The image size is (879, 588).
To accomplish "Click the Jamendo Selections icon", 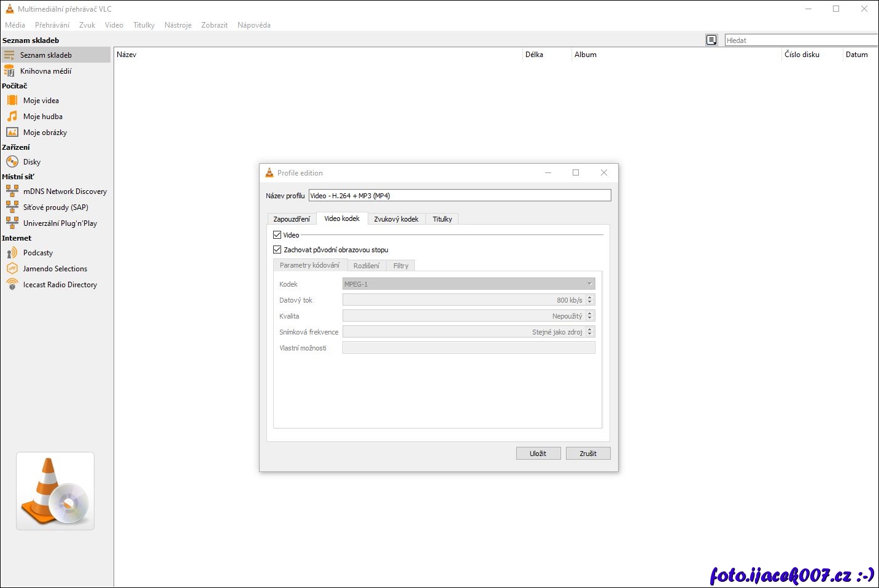I will [x=12, y=269].
